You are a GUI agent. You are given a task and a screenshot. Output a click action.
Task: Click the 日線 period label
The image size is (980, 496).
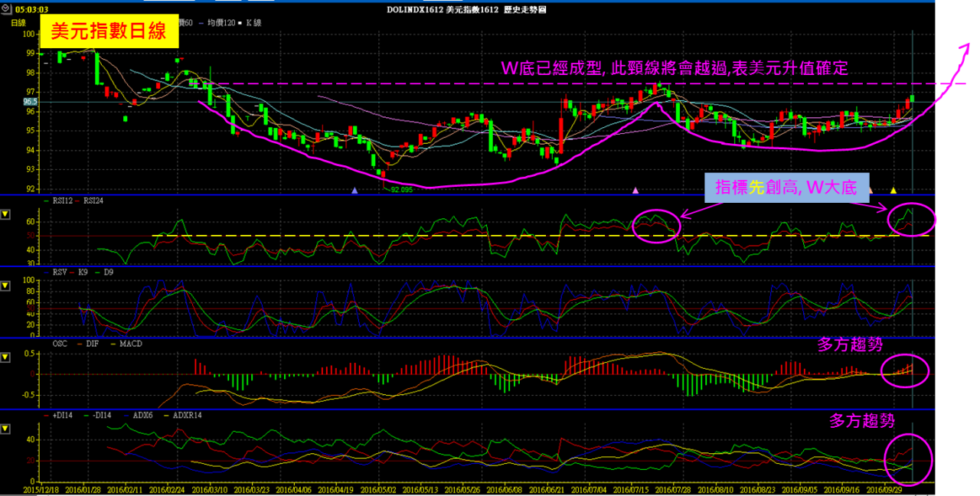[18, 23]
